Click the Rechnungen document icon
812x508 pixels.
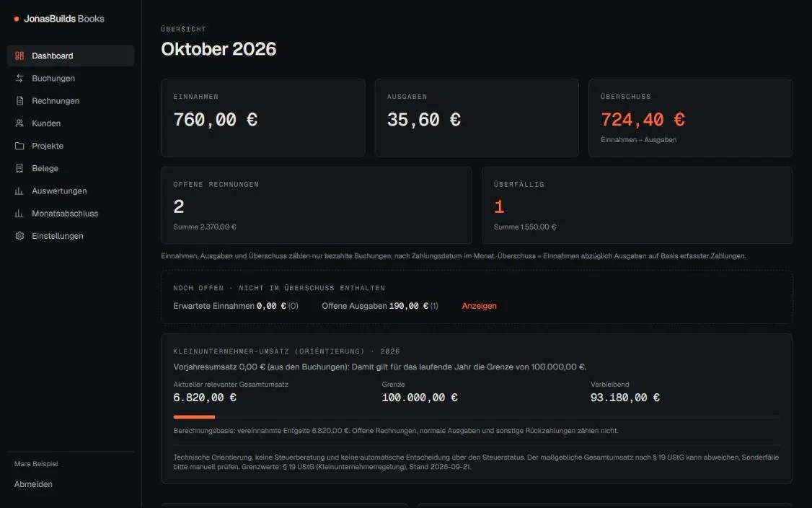[x=19, y=100]
